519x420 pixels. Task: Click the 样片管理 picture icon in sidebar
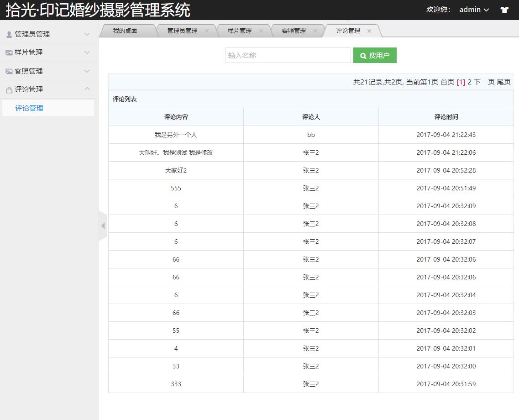click(9, 53)
